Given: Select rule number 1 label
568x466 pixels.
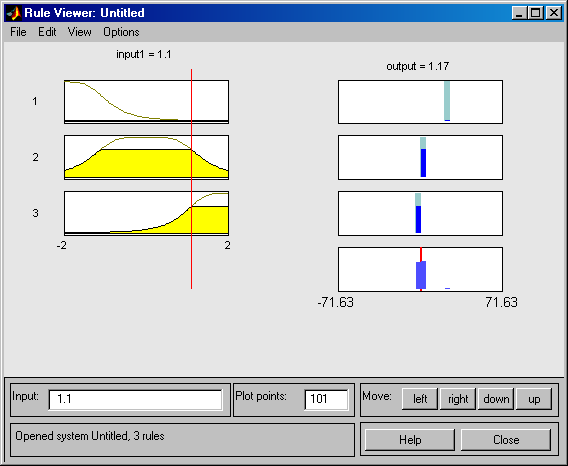Looking at the screenshot, I should pyautogui.click(x=35, y=101).
